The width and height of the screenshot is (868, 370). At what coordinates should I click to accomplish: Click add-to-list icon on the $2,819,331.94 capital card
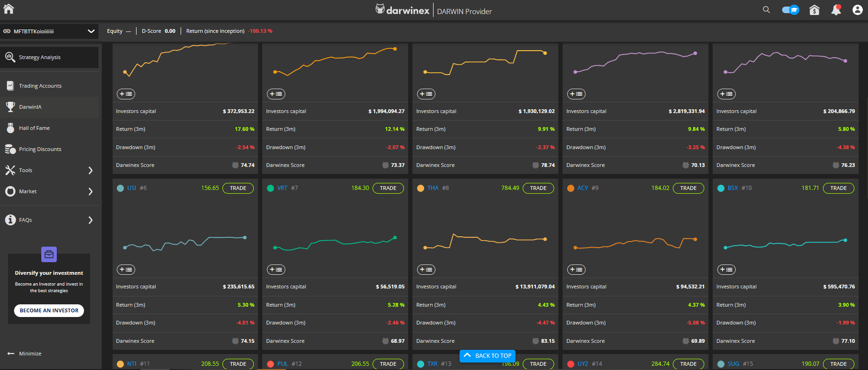pyautogui.click(x=576, y=94)
